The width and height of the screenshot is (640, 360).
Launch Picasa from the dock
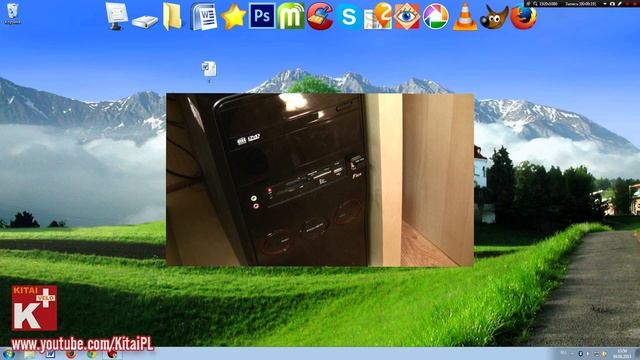[436, 16]
